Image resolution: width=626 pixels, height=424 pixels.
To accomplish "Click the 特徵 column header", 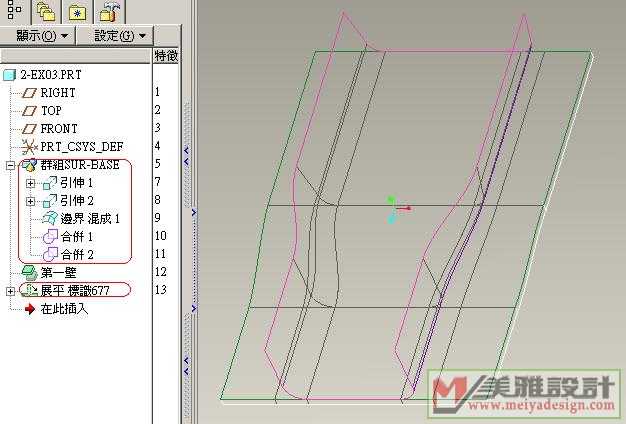I will pyautogui.click(x=166, y=55).
